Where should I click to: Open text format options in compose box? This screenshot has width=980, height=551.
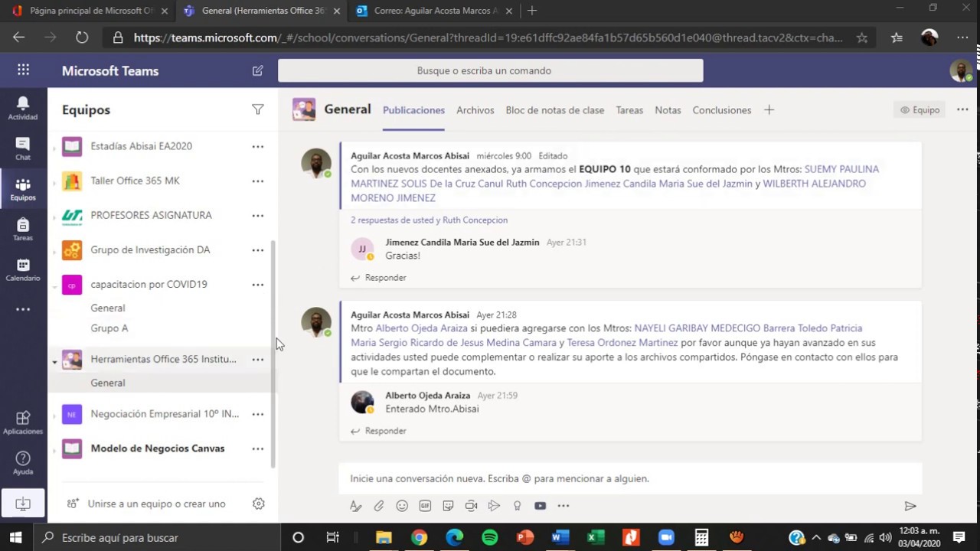pyautogui.click(x=355, y=506)
